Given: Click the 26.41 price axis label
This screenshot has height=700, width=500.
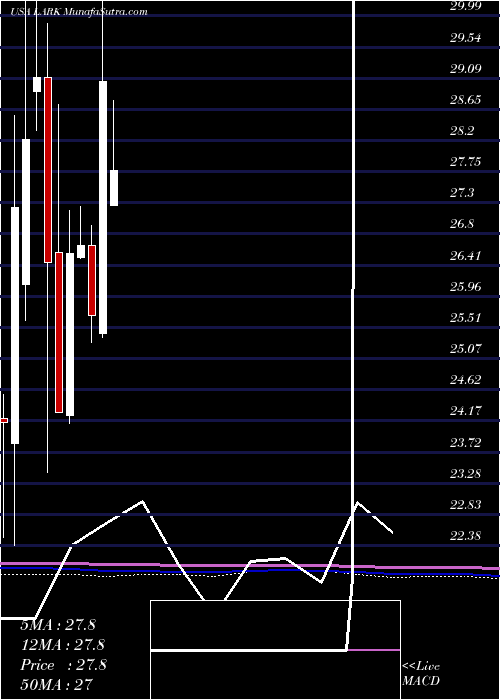Looking at the screenshot, I should pos(465,255).
